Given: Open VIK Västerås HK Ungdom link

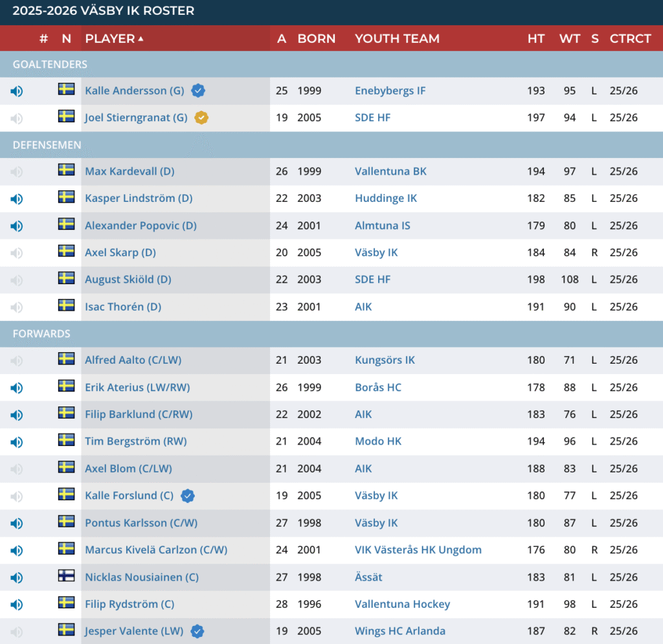Looking at the screenshot, I should (418, 550).
